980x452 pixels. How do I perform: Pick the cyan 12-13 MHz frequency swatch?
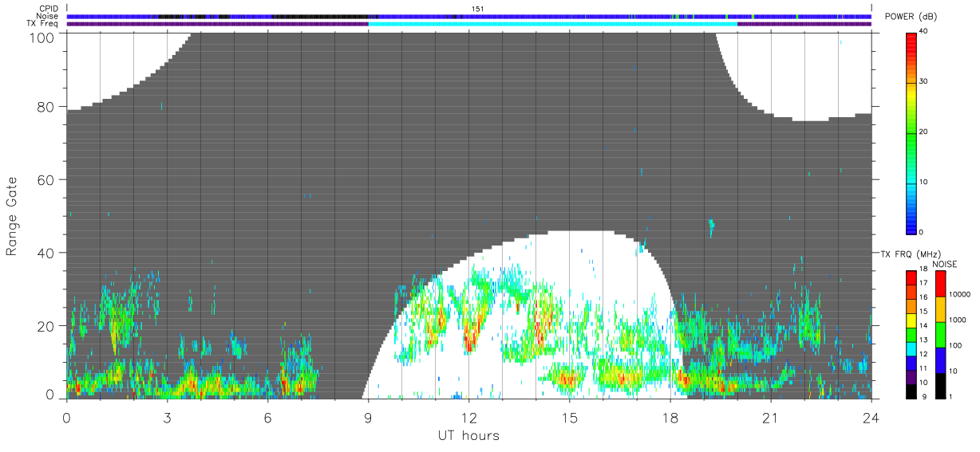point(911,349)
